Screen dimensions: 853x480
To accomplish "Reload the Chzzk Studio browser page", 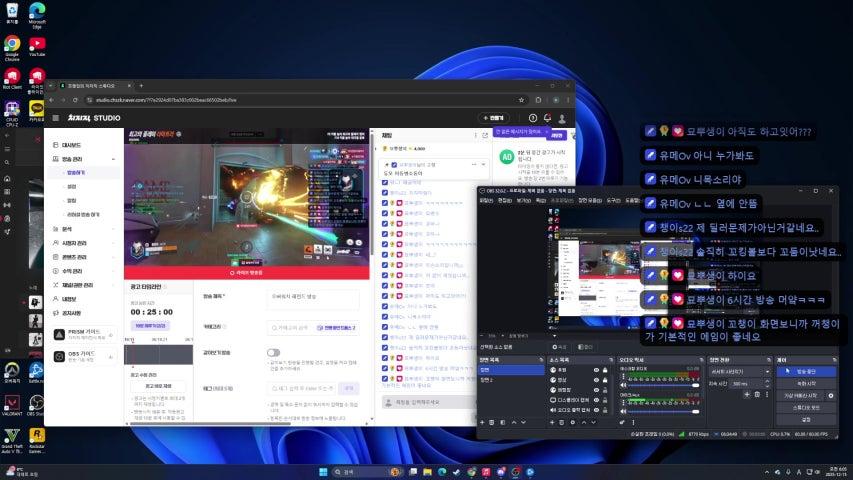I will [75, 100].
